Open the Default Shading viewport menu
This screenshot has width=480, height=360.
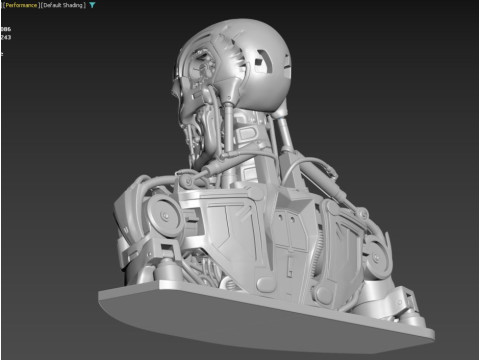point(63,5)
